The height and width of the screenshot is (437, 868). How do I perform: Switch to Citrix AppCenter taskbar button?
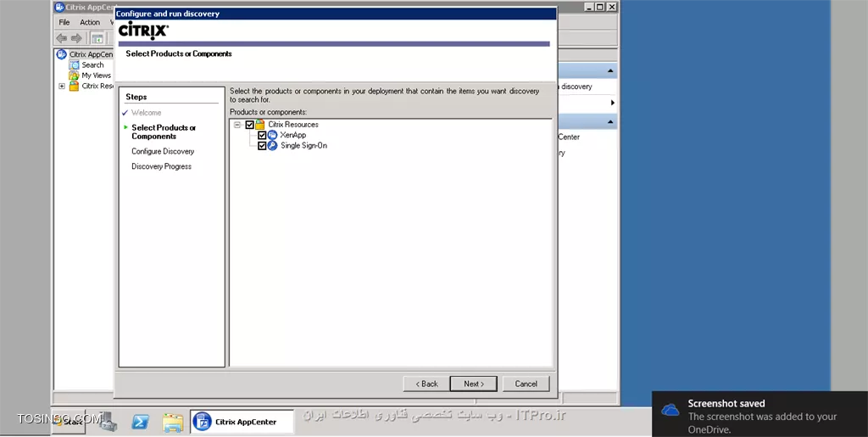pyautogui.click(x=242, y=422)
